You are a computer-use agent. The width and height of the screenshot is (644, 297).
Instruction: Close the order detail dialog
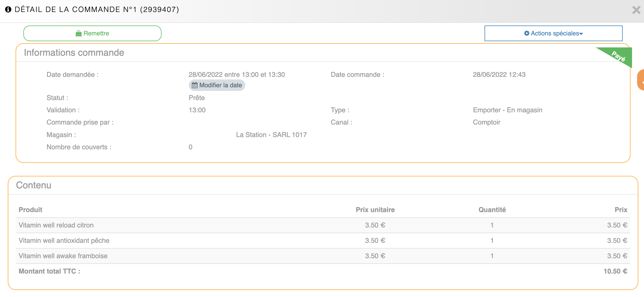tap(636, 10)
